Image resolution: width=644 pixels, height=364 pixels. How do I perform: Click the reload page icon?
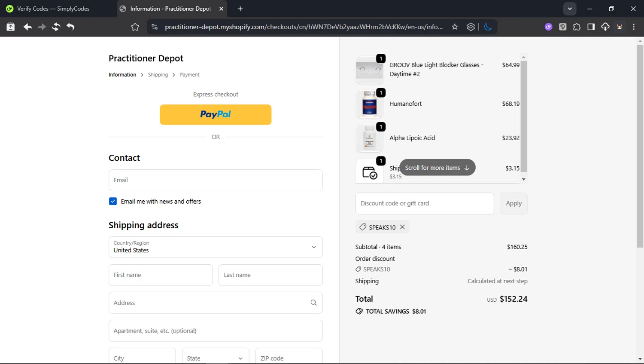point(56,27)
